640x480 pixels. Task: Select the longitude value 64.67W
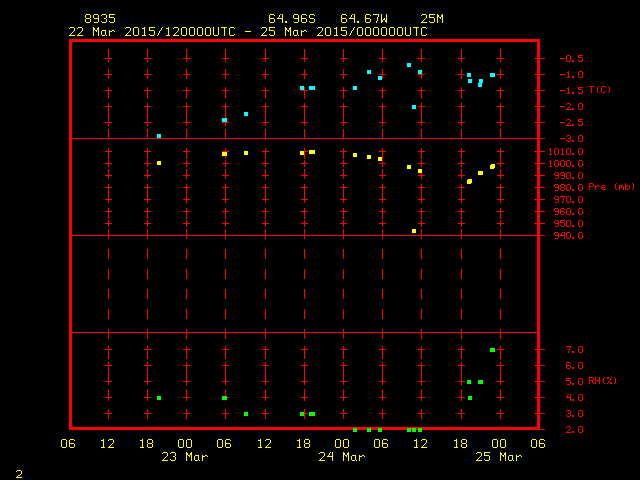(x=363, y=19)
